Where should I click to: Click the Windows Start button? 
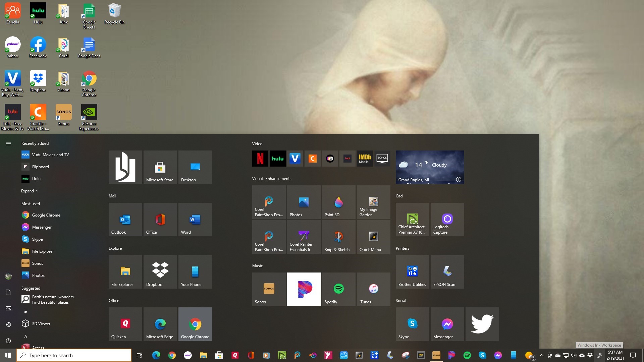click(8, 355)
